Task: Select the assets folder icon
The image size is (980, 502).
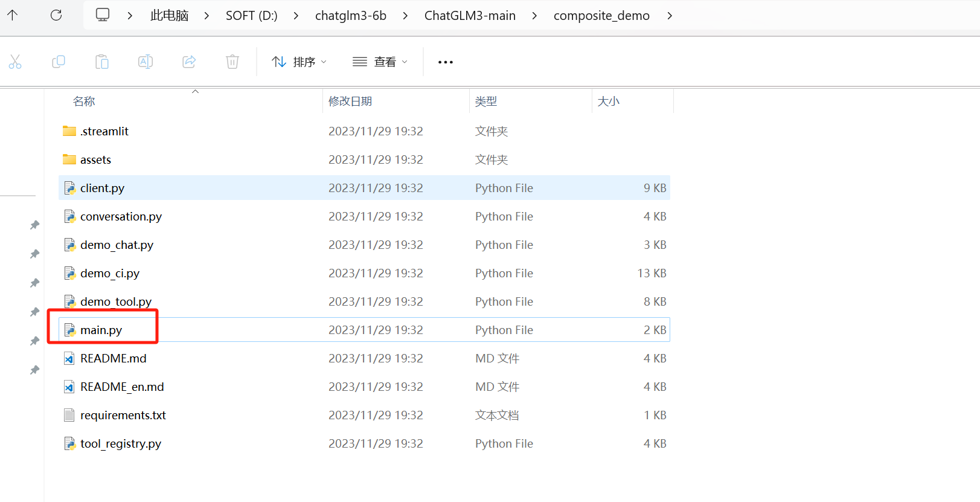Action: pos(69,159)
